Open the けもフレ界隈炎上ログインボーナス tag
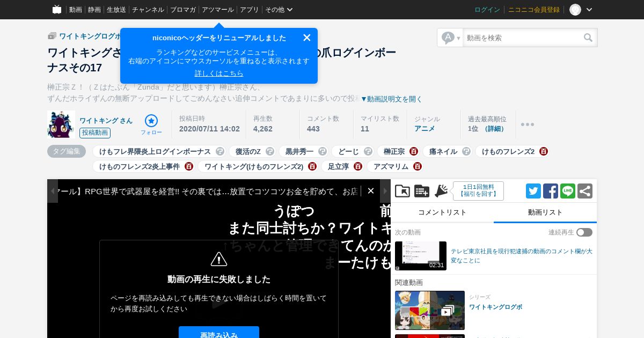The width and height of the screenshot is (644, 338). pos(155,152)
